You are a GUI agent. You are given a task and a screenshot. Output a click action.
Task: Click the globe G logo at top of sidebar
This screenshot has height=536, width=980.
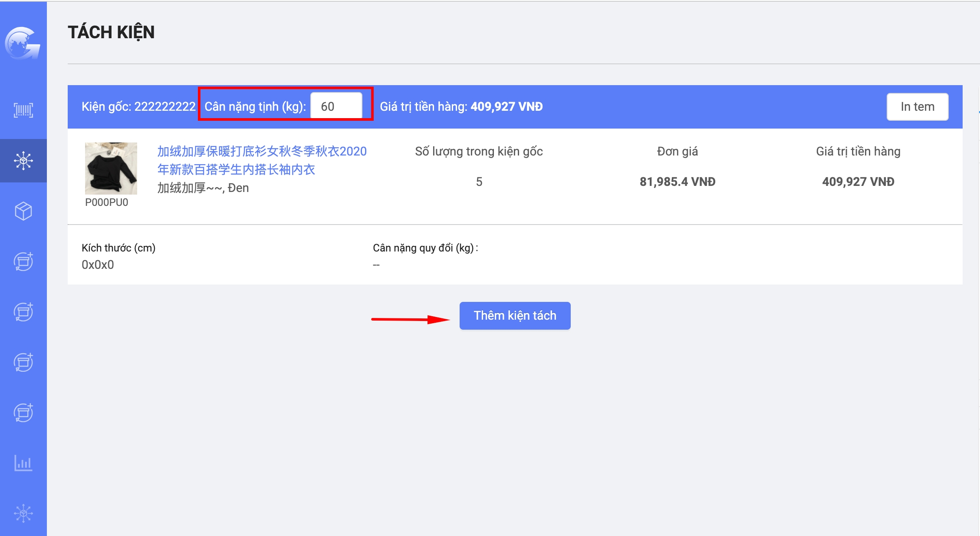point(23,43)
